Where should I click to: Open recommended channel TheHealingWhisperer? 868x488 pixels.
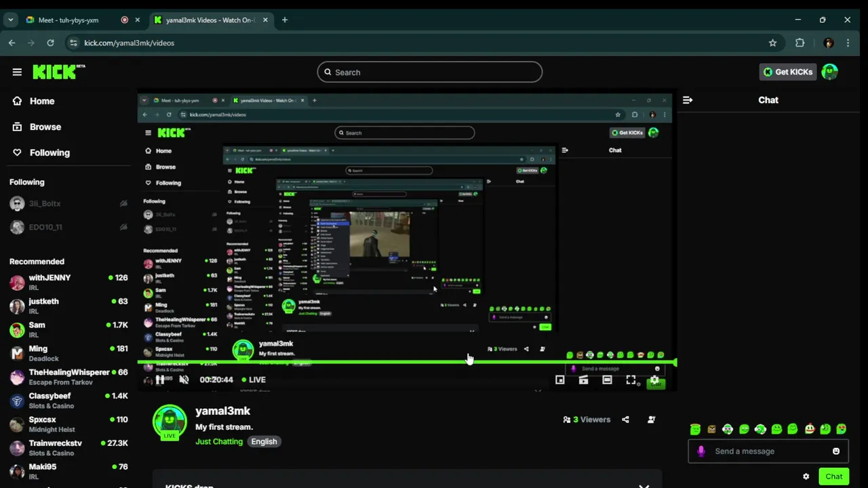tap(68, 377)
